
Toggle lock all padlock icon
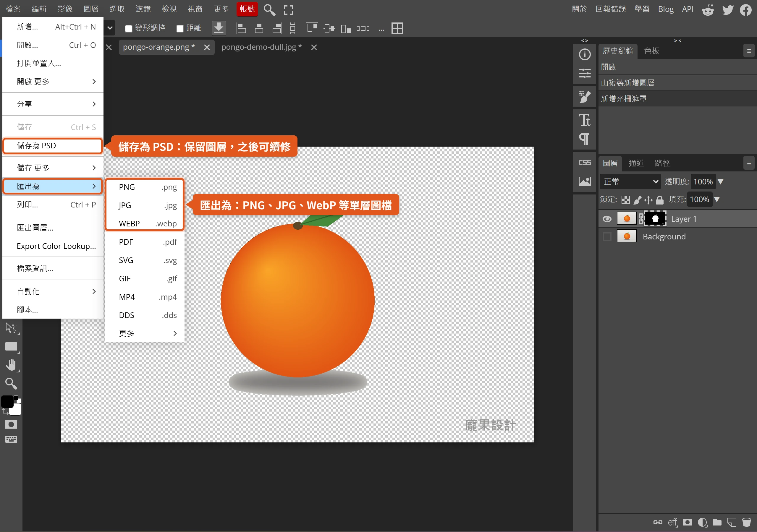tap(659, 200)
